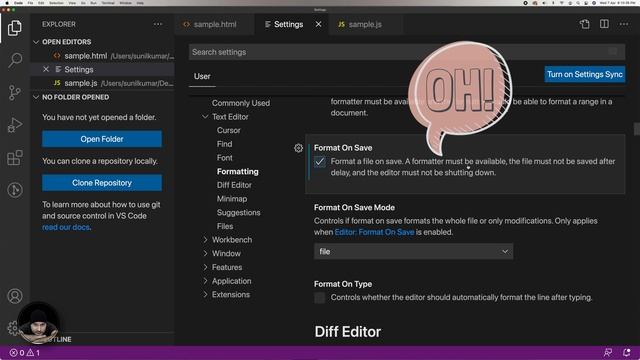This screenshot has width=640, height=360.
Task: Go to Minimap settings section
Action: [232, 199]
